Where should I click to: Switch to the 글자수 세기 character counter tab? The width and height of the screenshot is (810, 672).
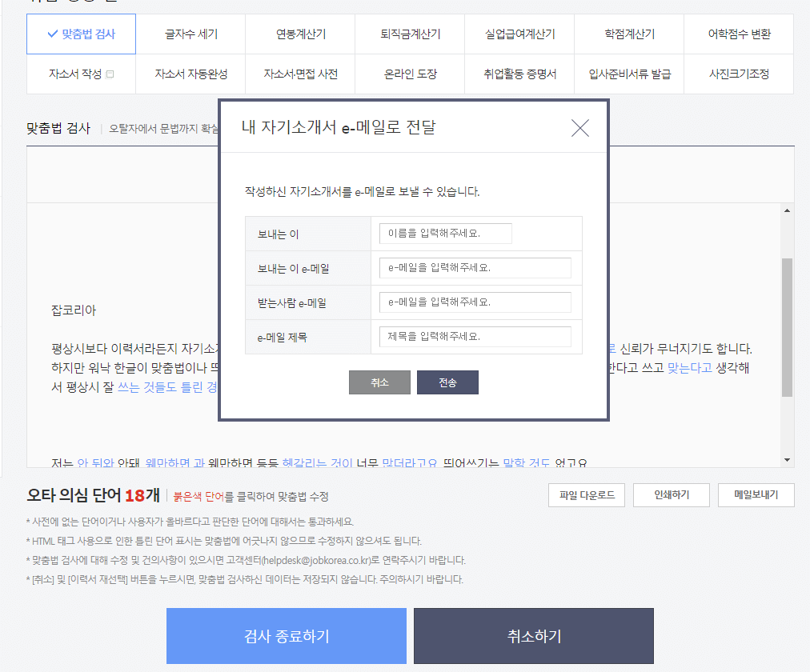pyautogui.click(x=191, y=34)
